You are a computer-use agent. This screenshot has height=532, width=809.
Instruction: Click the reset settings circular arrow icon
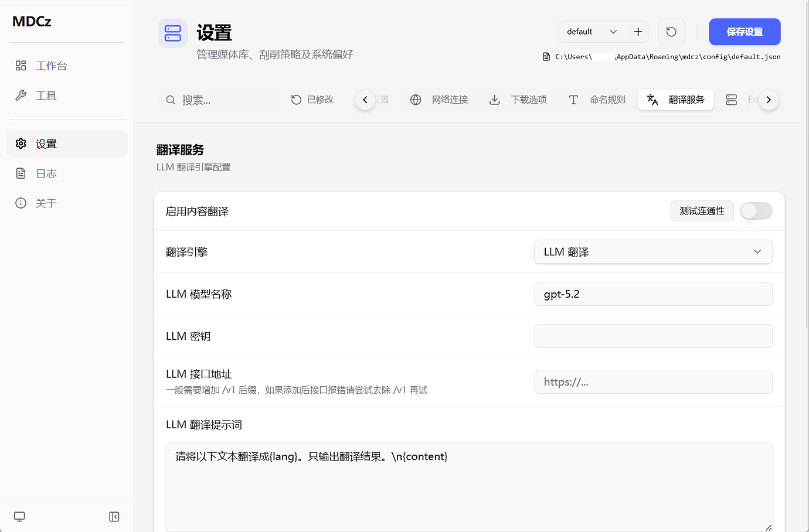(x=671, y=32)
